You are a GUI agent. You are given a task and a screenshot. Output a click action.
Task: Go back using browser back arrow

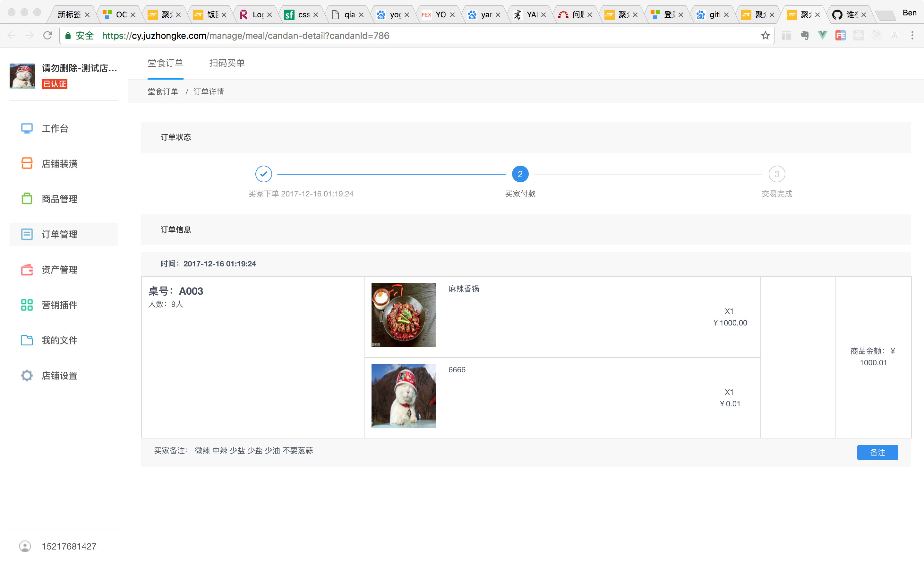coord(12,35)
